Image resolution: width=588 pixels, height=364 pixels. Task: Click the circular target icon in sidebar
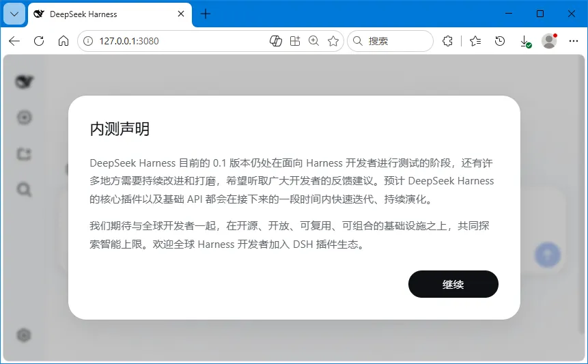(25, 117)
